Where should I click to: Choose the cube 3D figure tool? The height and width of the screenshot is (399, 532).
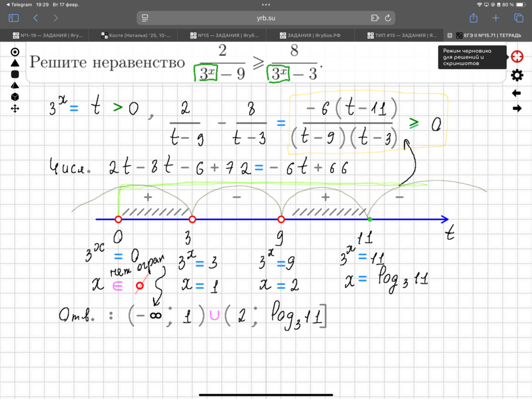15,96
